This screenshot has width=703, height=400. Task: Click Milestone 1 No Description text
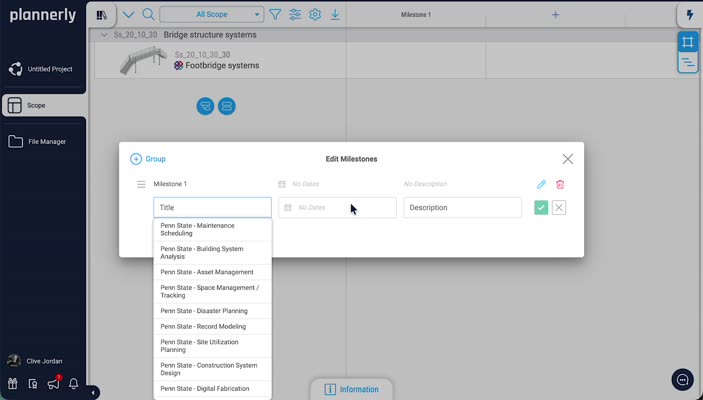(x=425, y=184)
